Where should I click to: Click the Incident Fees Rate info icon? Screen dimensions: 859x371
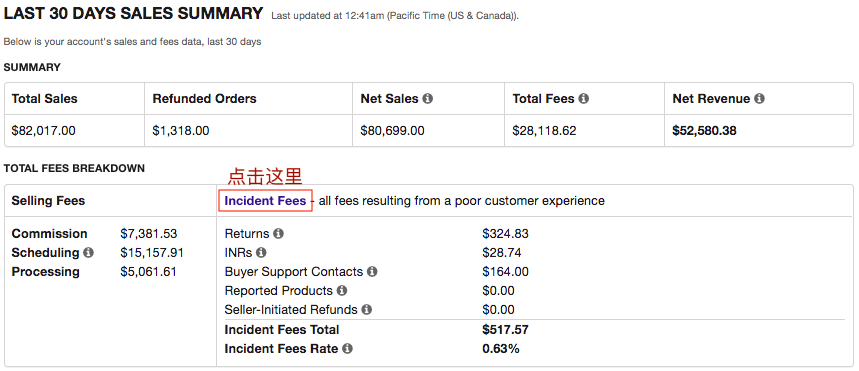347,348
